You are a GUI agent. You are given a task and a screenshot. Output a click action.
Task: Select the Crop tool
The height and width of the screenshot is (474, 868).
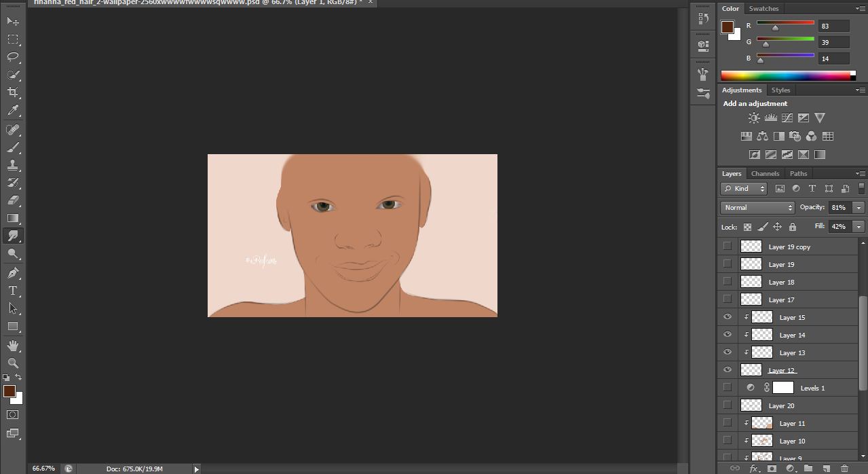13,92
